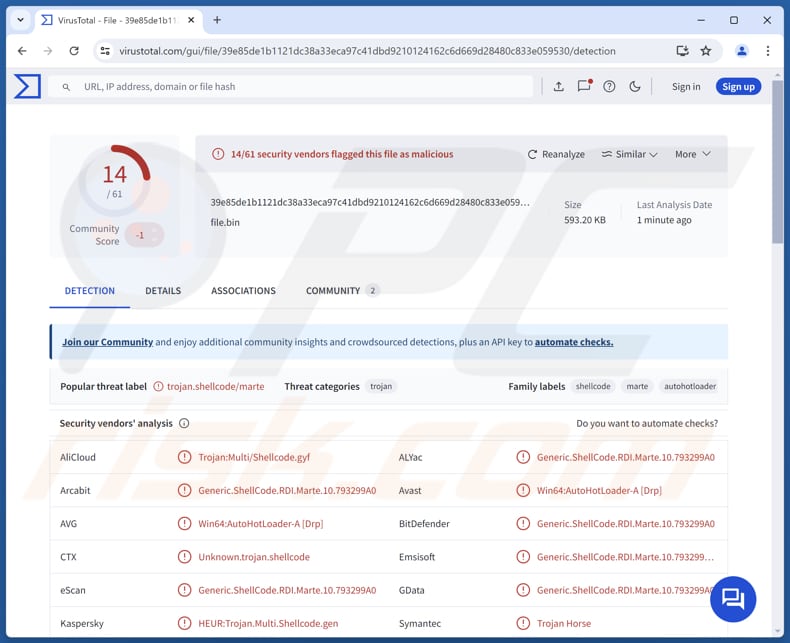Click the 1 minute ago analysis date
Viewport: 790px width, 643px height.
664,220
